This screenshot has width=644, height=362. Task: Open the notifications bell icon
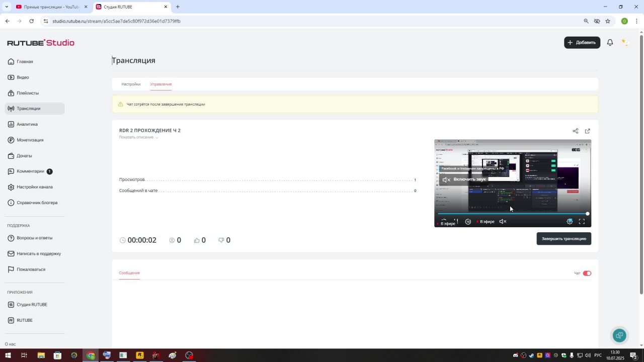tap(610, 43)
